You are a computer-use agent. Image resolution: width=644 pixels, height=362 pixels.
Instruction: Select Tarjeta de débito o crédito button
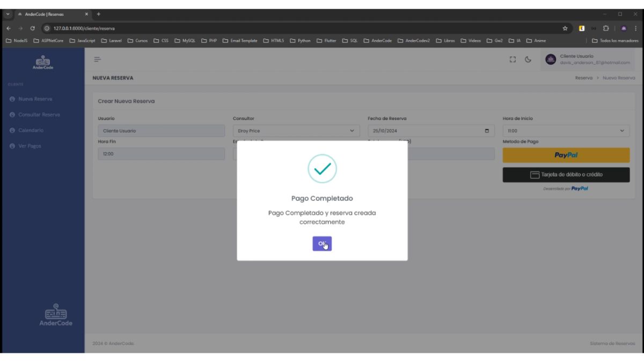(566, 175)
